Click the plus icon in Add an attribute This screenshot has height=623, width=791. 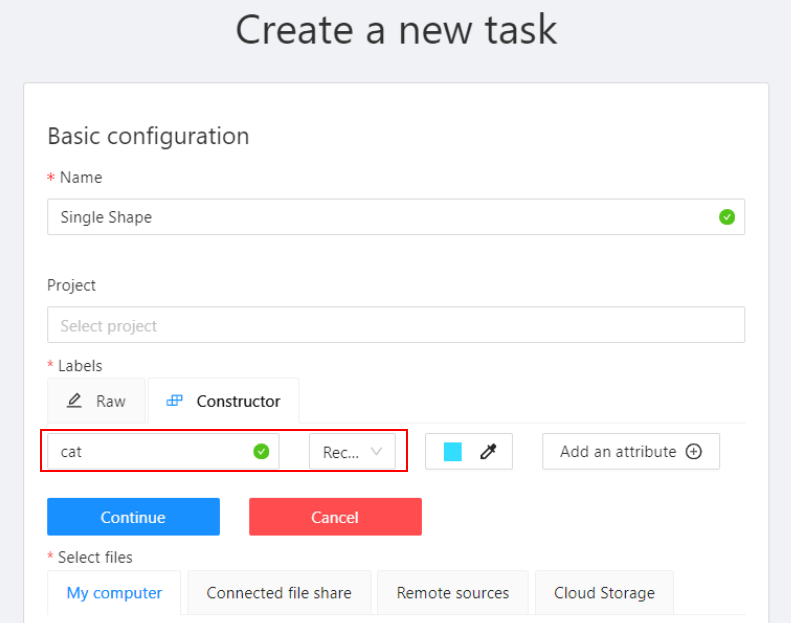pyautogui.click(x=694, y=451)
